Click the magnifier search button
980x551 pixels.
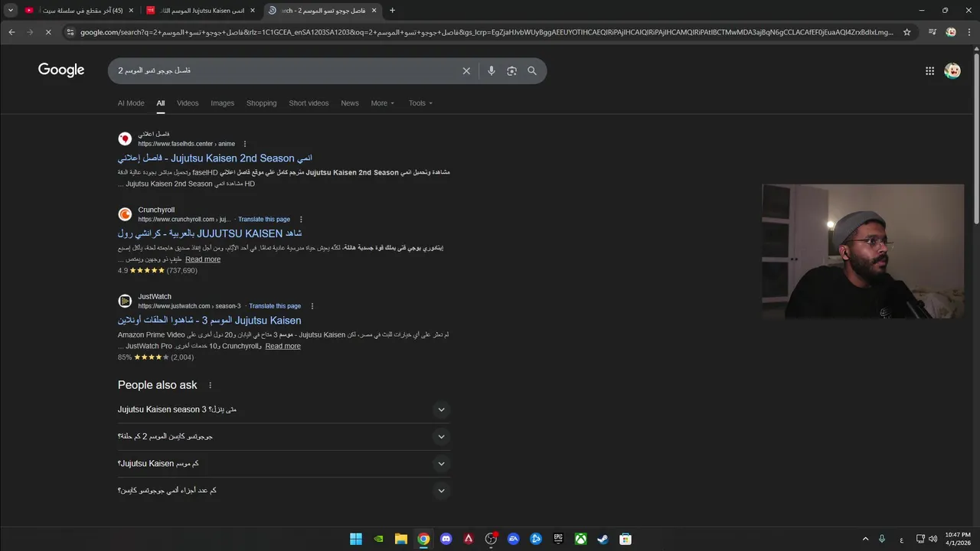(x=532, y=70)
